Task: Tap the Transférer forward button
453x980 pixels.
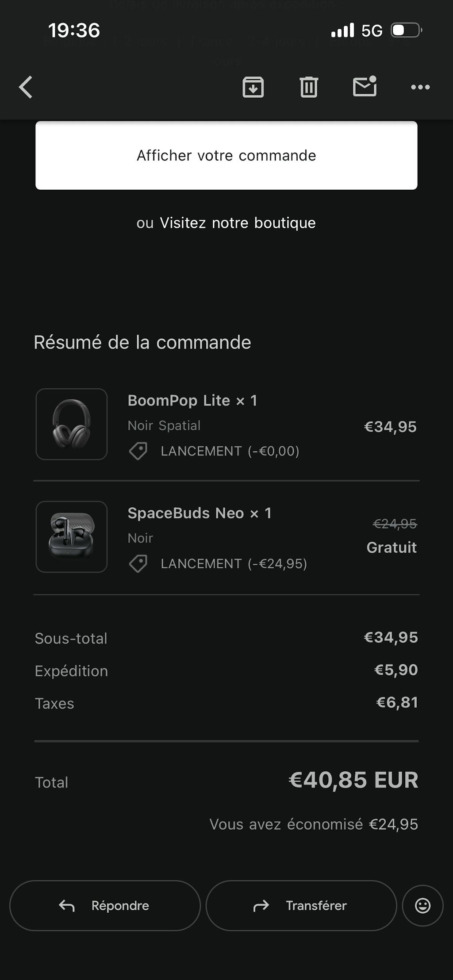Action: tap(301, 905)
